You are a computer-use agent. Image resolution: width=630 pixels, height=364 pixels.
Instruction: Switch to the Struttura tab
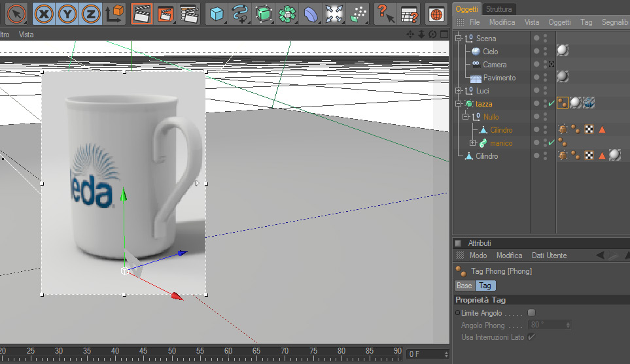point(499,9)
